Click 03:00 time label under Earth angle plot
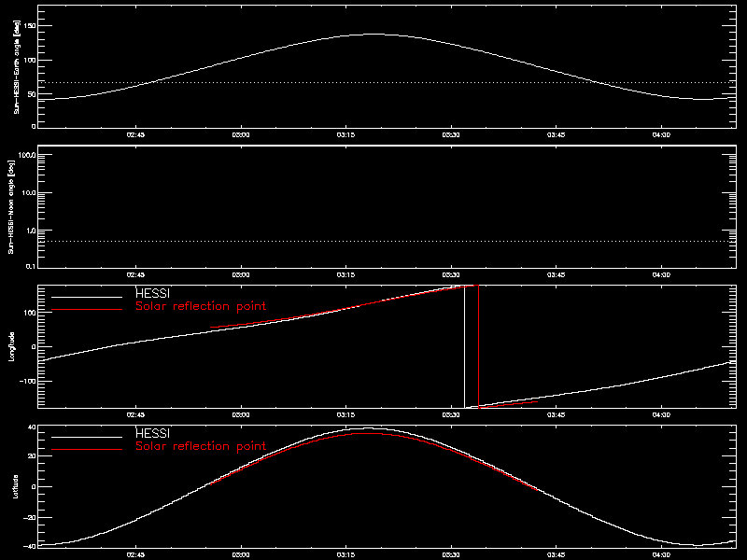The height and width of the screenshot is (560, 747). tap(241, 135)
